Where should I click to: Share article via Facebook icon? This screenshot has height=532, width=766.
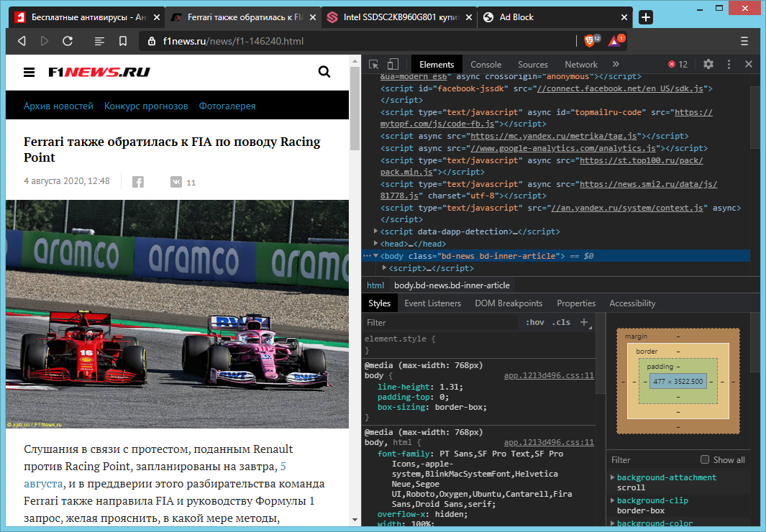pos(138,182)
